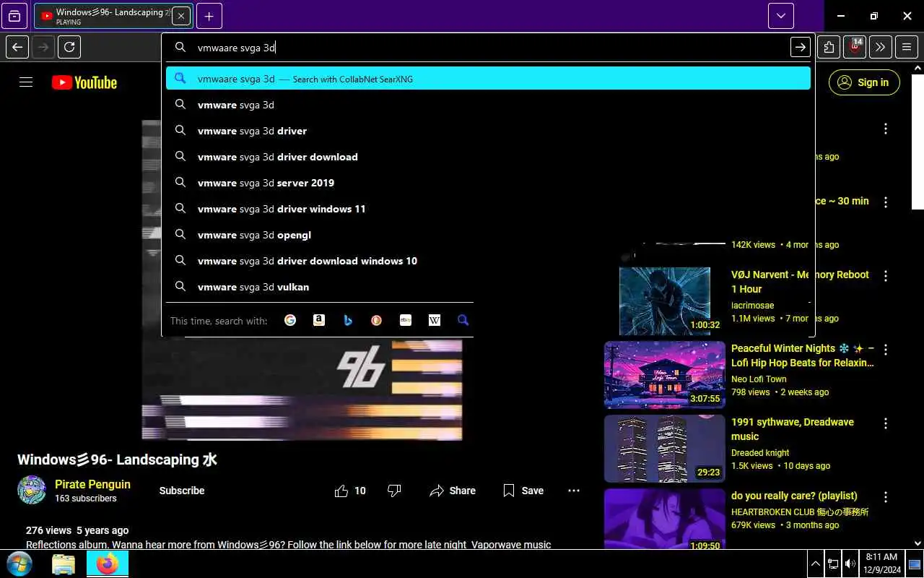Visit the Neo Lofi Town channel
This screenshot has width=924, height=578.
759,379
